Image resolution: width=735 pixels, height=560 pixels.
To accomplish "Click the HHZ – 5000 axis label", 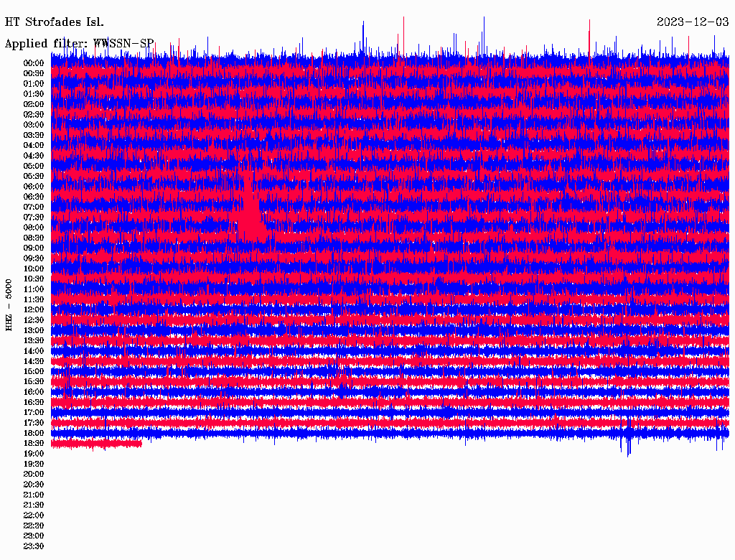I will pos(9,305).
